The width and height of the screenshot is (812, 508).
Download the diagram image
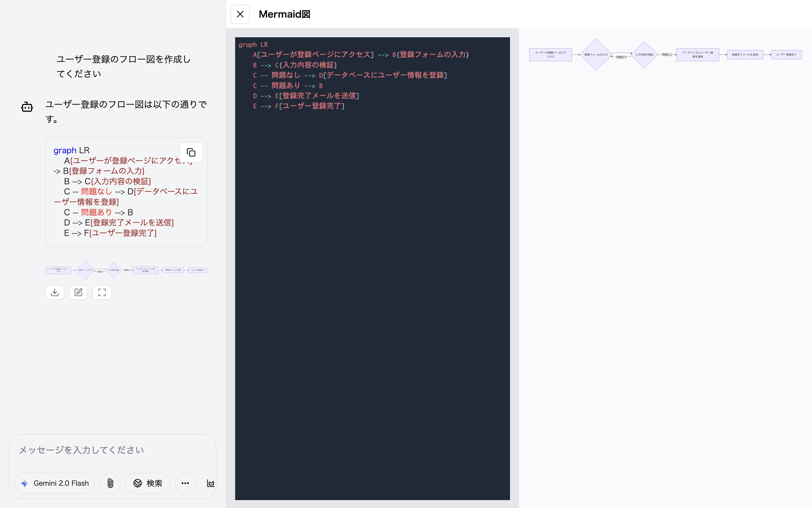[x=55, y=292]
